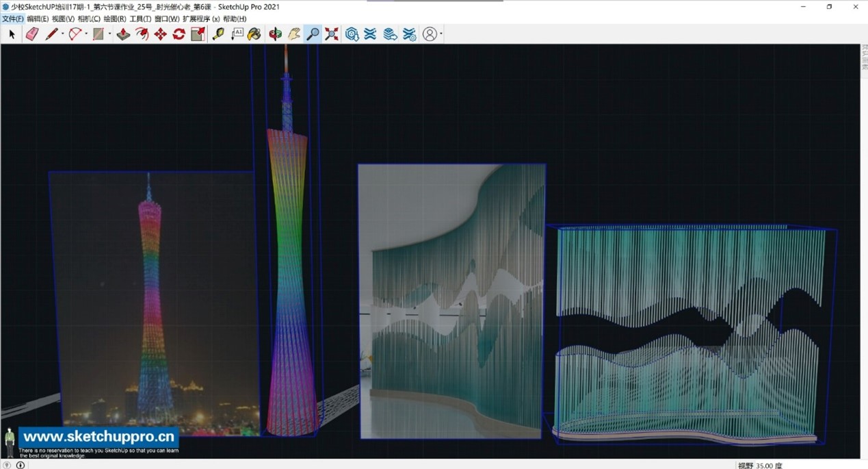Expand the Line tool dropdown arrow

(63, 34)
